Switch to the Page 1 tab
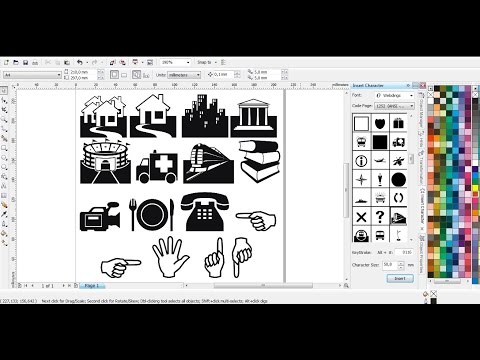 coord(92,286)
